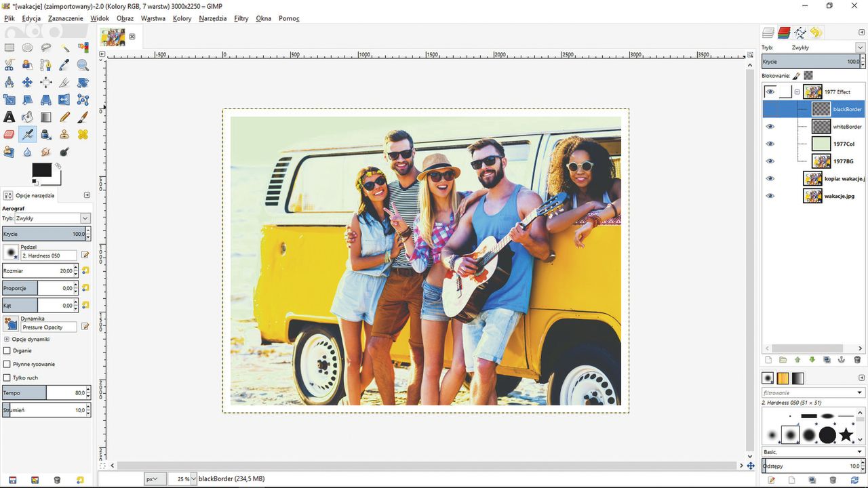Select the Color Picker eyedropper tool
This screenshot has height=488, width=868.
pyautogui.click(x=64, y=65)
